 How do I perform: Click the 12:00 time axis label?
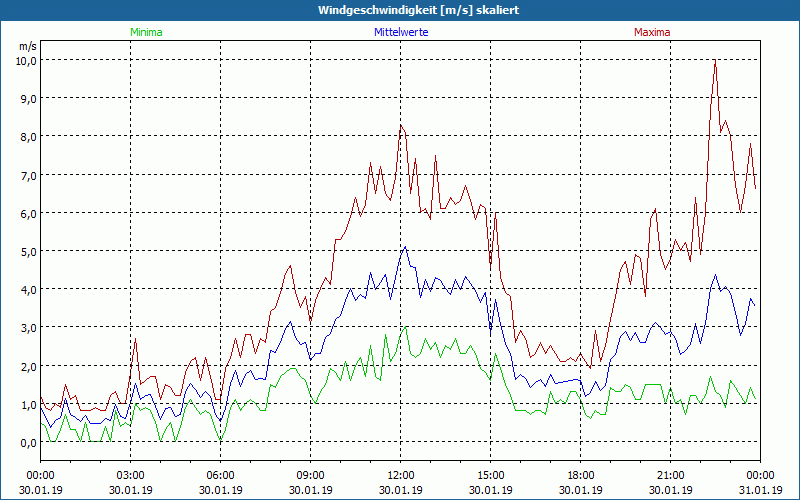(x=401, y=476)
